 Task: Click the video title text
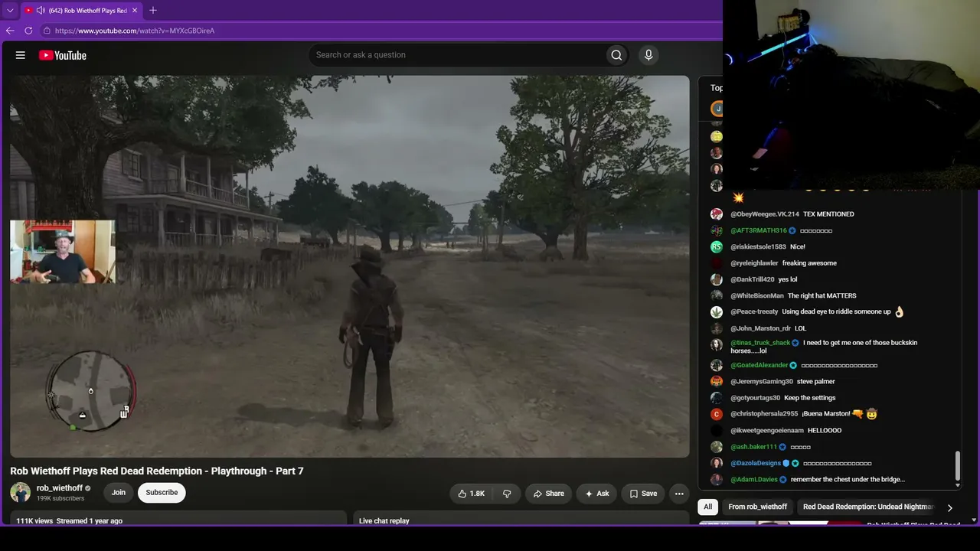click(x=157, y=471)
